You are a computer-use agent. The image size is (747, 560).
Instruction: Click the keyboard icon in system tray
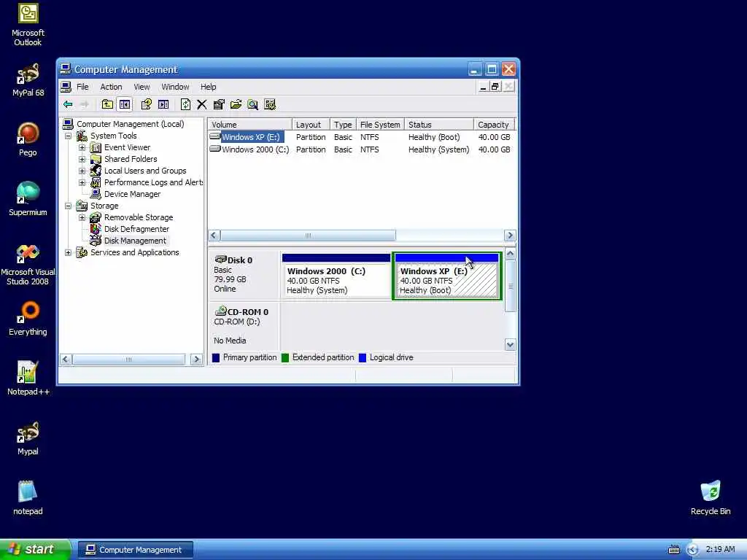click(x=674, y=550)
